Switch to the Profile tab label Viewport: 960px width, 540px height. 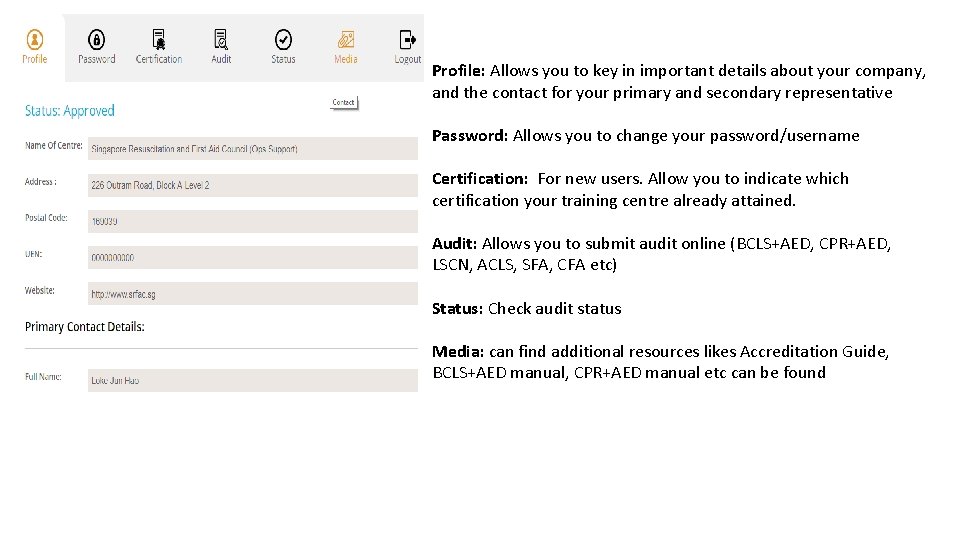click(x=35, y=59)
